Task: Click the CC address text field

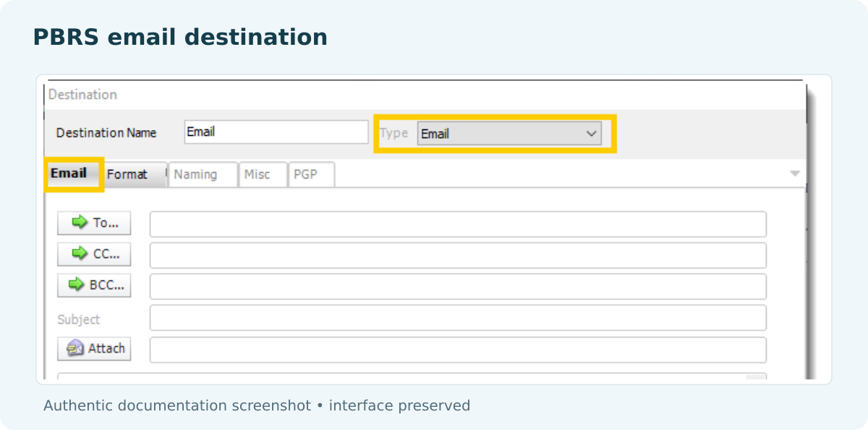Action: coord(458,255)
